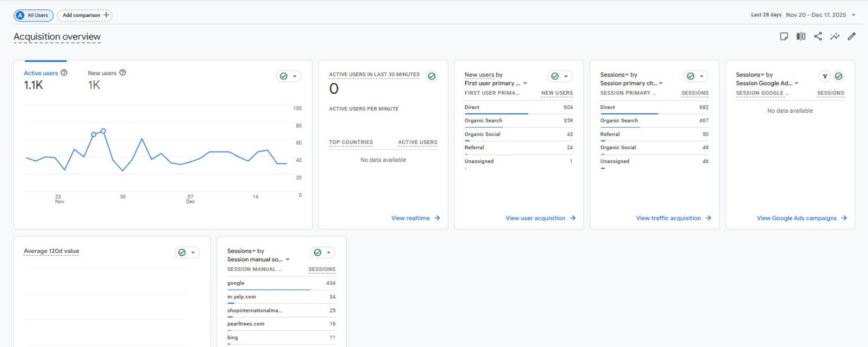Click the green checkmark on the realtime users card
868x347 pixels.
(x=432, y=76)
